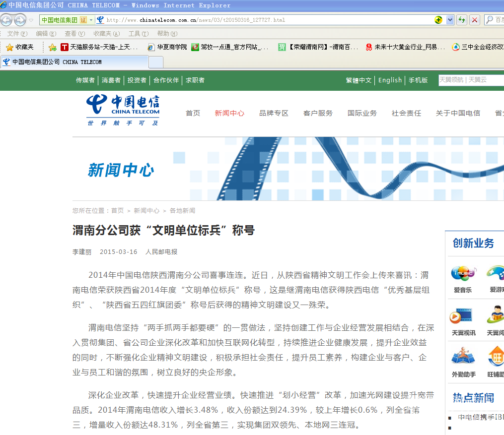Switch to 繁體中文 version
This screenshot has height=435, width=504.
pyautogui.click(x=359, y=80)
